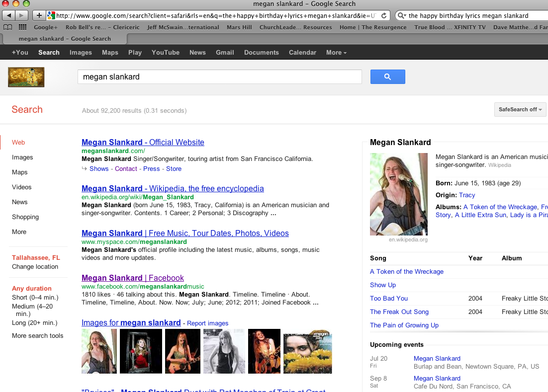Click the Safari back navigation arrow
This screenshot has width=548, height=392.
(9, 15)
